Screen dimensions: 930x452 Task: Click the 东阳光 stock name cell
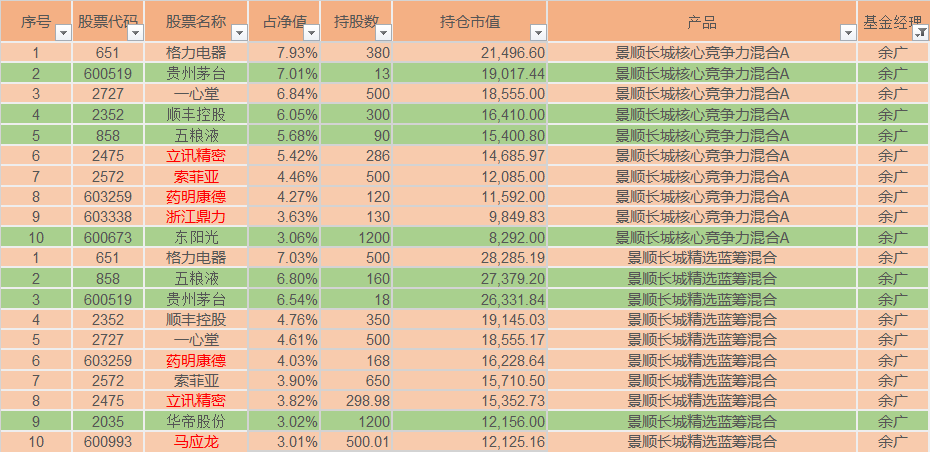(196, 237)
